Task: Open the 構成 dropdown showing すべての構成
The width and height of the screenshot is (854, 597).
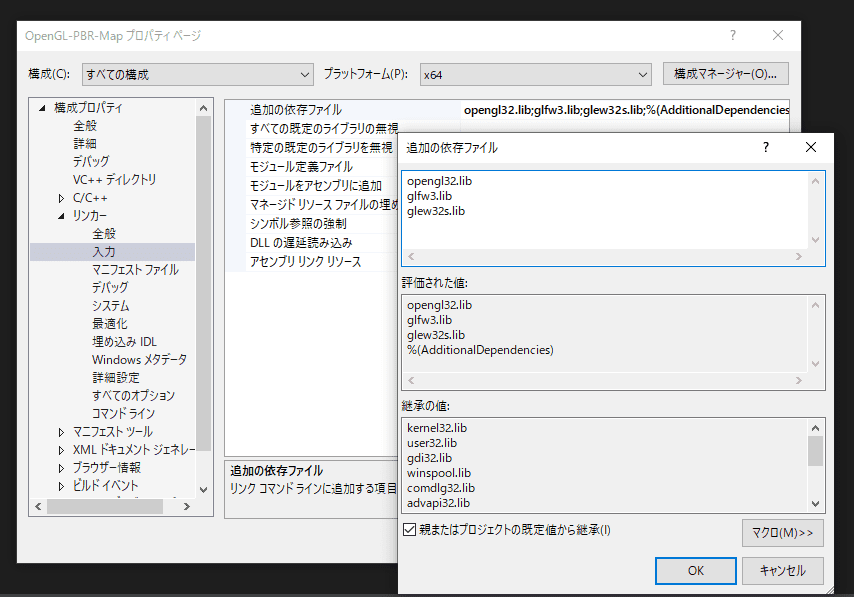Action: (x=305, y=73)
